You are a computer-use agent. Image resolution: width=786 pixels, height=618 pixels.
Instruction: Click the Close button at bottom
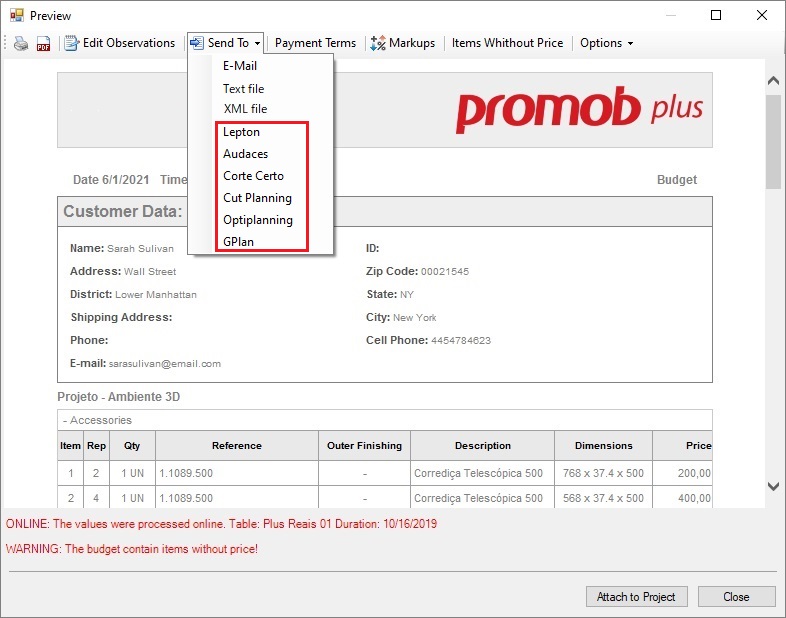point(736,596)
